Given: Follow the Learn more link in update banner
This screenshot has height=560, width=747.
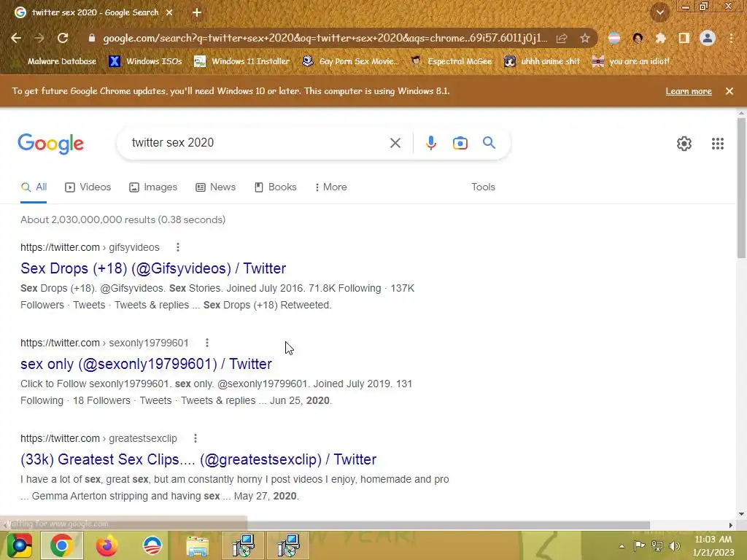Looking at the screenshot, I should tap(689, 91).
